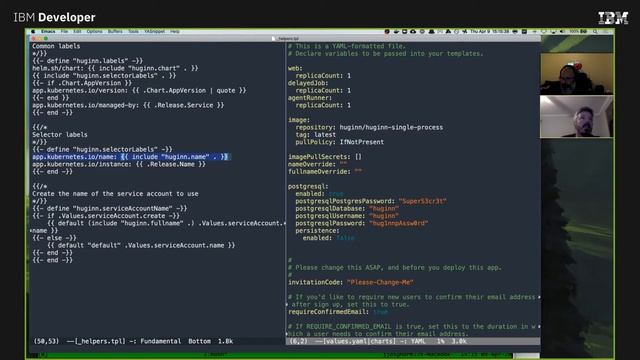640x360 pixels.
Task: Click the volume icon in the menu bar
Action: click(x=562, y=31)
